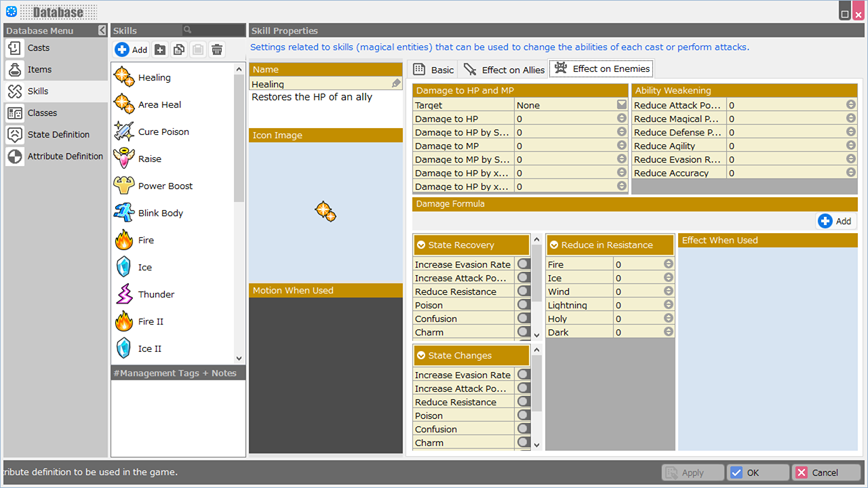Click the Raise skill angel icon

[124, 159]
